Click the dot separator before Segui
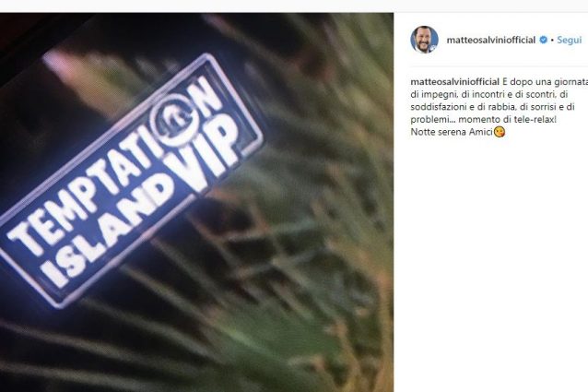 [x=552, y=41]
